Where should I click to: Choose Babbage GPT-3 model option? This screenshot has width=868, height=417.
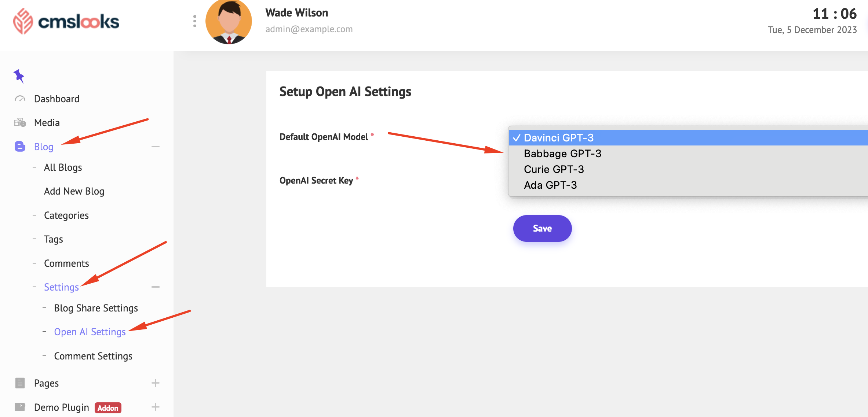tap(688, 154)
